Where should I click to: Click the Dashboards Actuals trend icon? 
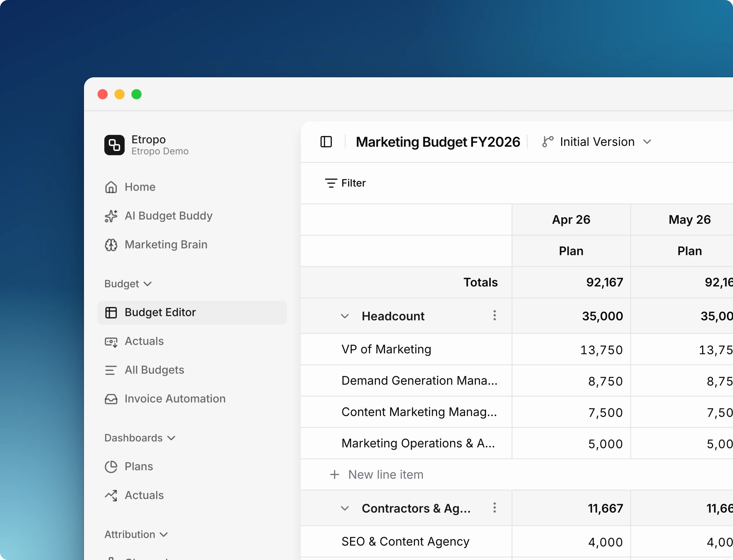pos(111,496)
